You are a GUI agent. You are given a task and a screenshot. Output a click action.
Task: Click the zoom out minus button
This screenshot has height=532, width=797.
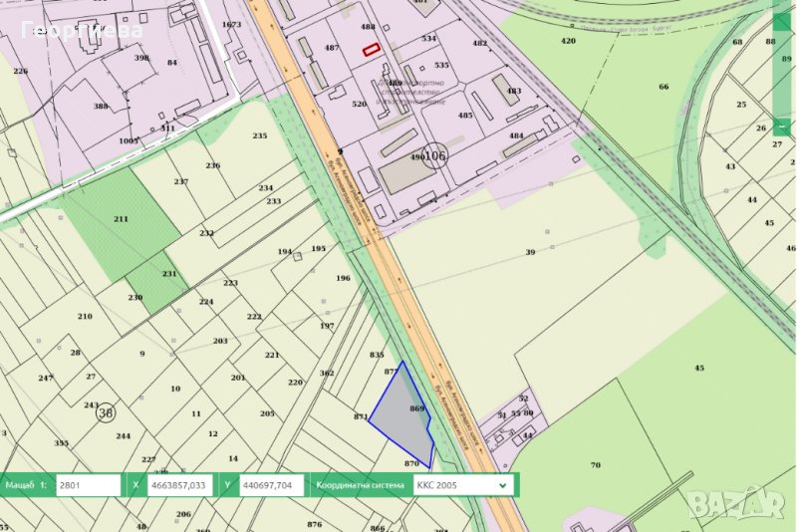pos(783,127)
